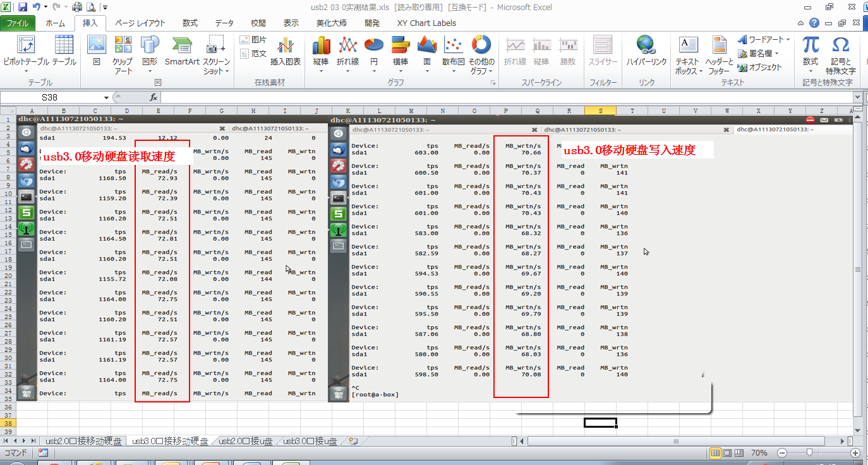Select Normal view button in status bar
The image size is (868, 465).
[716, 453]
